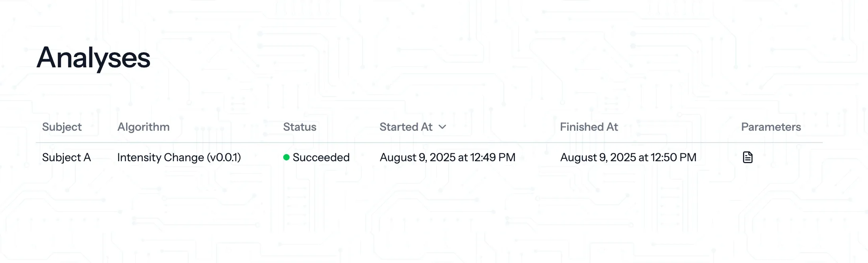Click the Succeeded status text
Viewport: 868px width, 263px height.
coord(321,157)
